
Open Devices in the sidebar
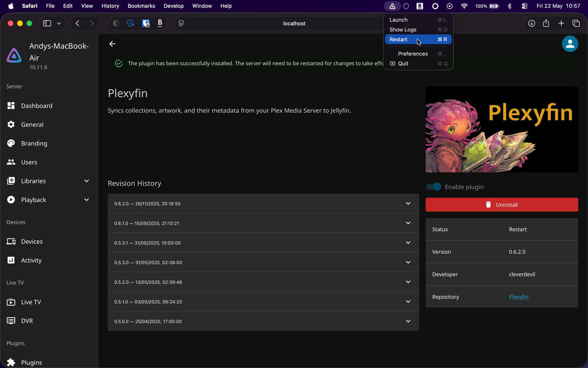pos(32,241)
